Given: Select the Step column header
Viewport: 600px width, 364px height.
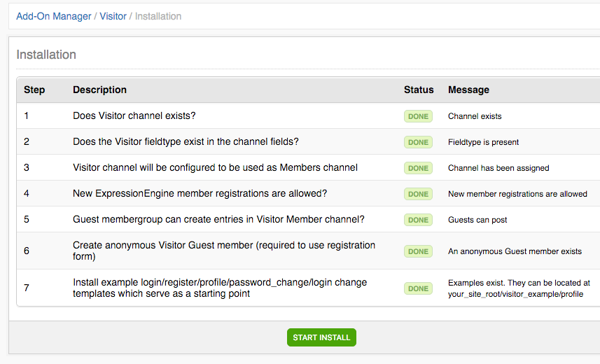Looking at the screenshot, I should click(34, 90).
